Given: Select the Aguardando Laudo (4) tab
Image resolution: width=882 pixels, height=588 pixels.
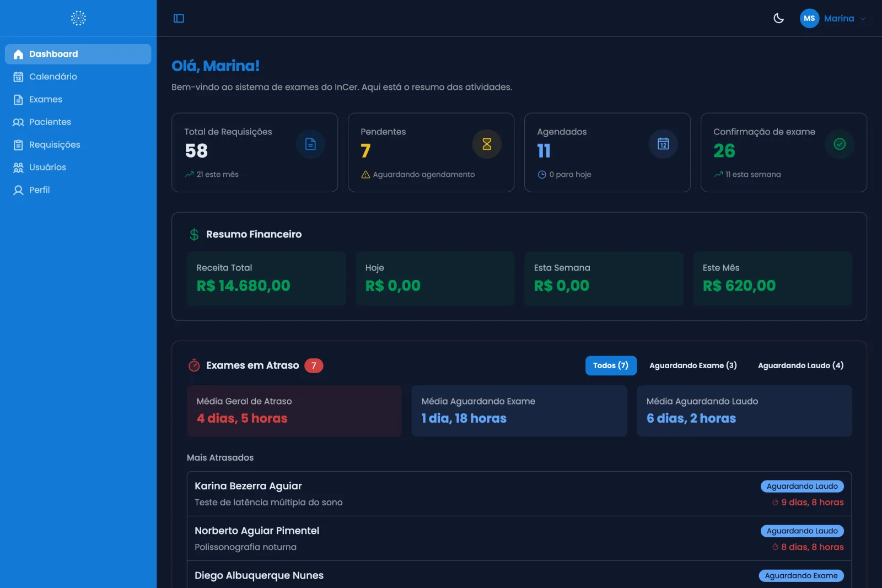Looking at the screenshot, I should 800,365.
